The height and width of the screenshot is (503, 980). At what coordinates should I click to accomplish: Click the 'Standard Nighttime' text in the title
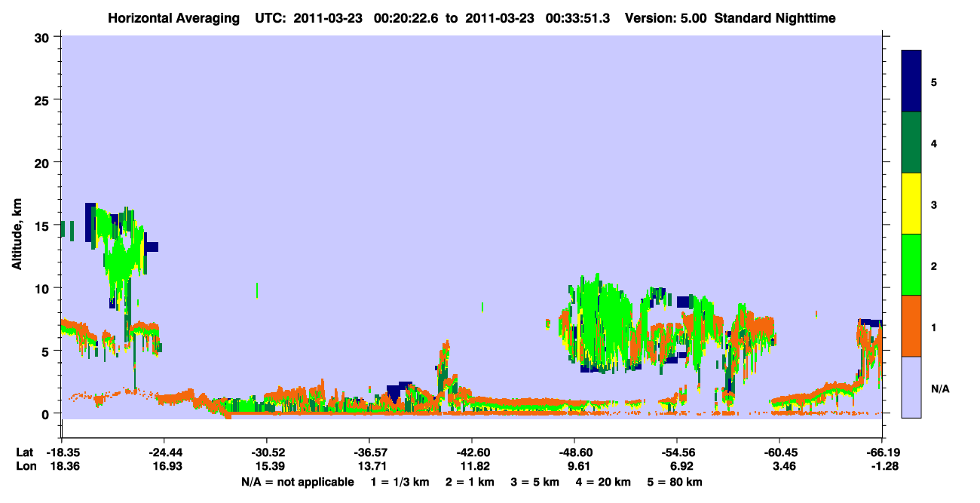coord(775,17)
